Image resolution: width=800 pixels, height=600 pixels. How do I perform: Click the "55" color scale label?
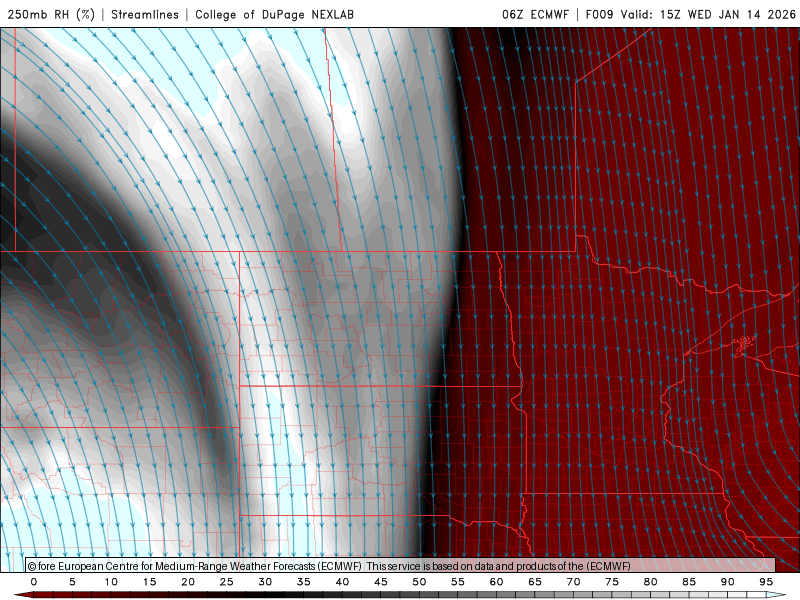pos(458,582)
